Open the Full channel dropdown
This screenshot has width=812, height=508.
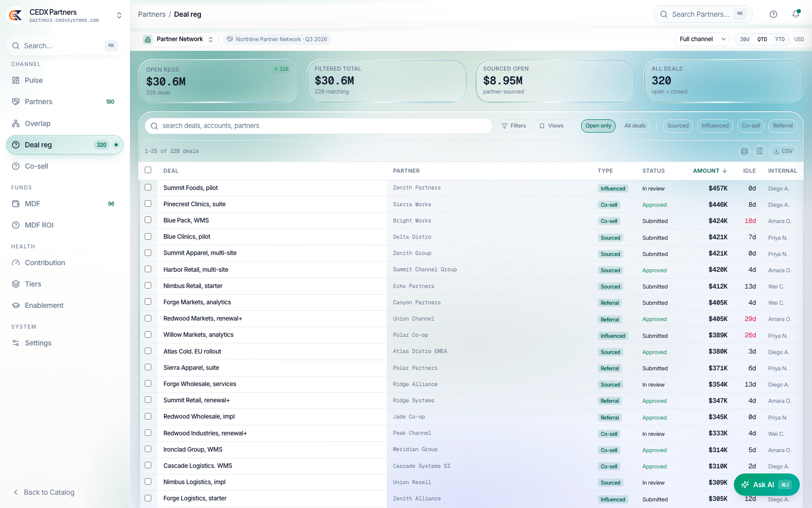point(702,39)
